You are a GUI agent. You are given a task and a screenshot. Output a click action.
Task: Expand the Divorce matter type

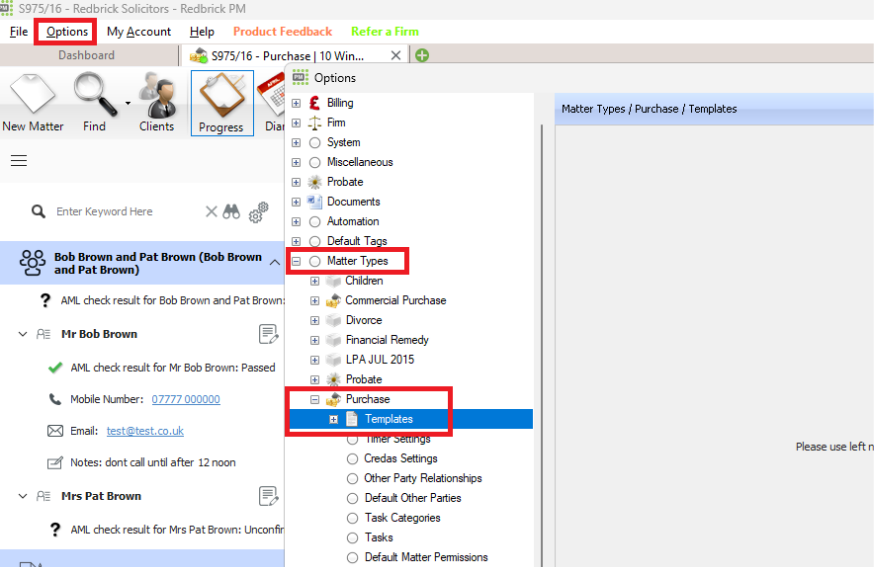(x=315, y=321)
